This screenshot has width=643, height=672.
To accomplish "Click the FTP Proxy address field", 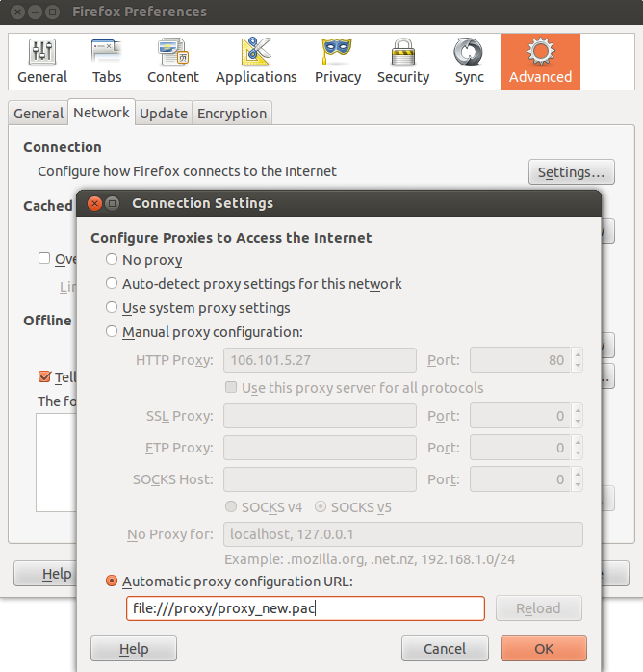I will [x=320, y=448].
